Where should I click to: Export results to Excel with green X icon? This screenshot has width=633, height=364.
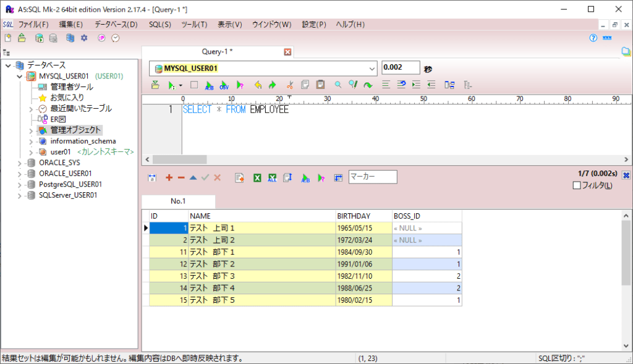coord(257,177)
